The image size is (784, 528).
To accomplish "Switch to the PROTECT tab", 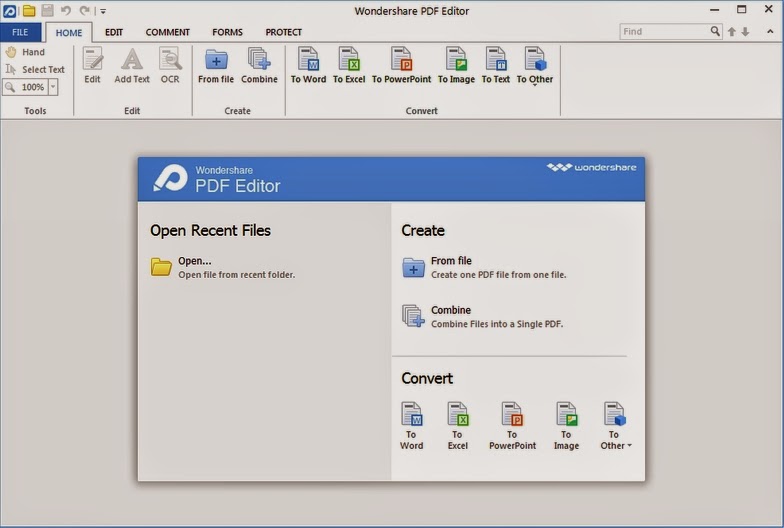I will click(284, 32).
